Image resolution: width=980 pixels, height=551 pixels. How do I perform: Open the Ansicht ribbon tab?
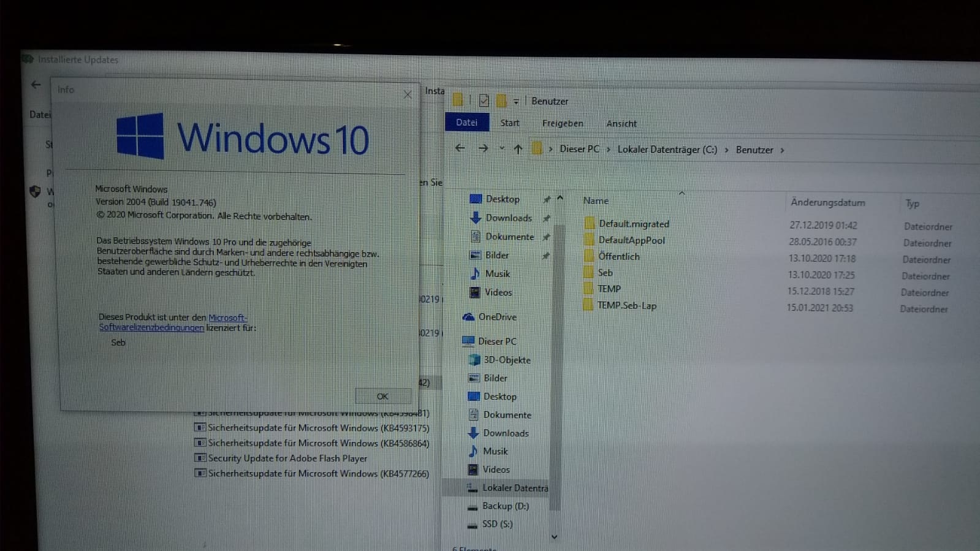coord(621,123)
